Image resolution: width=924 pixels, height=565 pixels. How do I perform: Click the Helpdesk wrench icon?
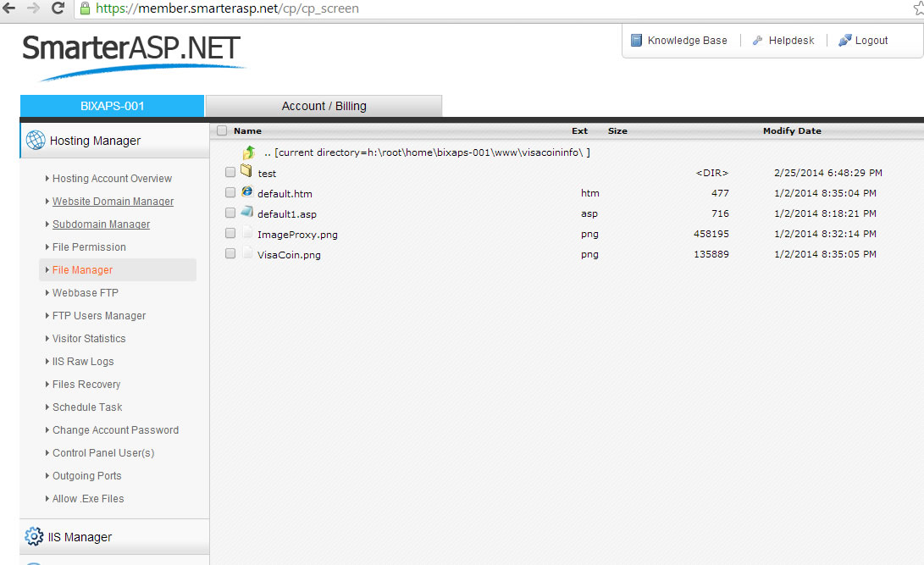[x=758, y=40]
